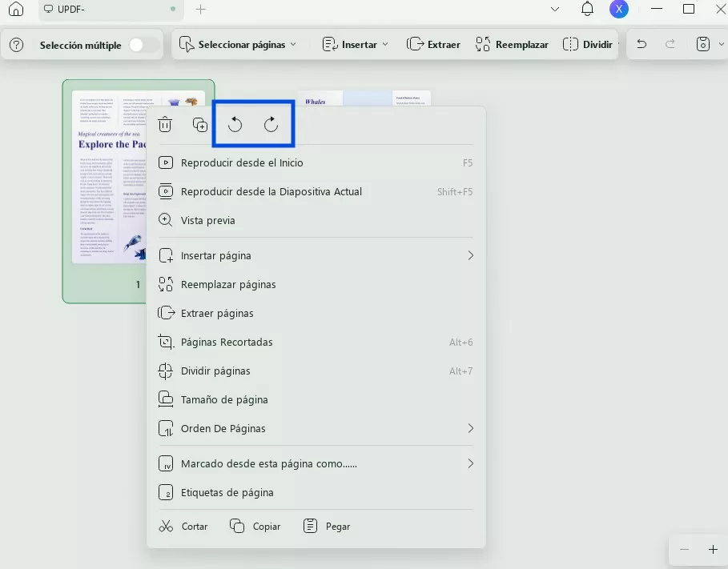The image size is (728, 569).
Task: Choose Páginas Recortadas menu entry
Action: click(316, 342)
